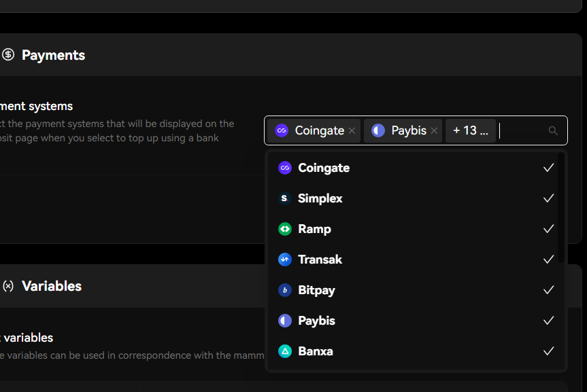The width and height of the screenshot is (587, 392).
Task: Deselect Banxa by clicking its checkmark
Action: (x=548, y=351)
